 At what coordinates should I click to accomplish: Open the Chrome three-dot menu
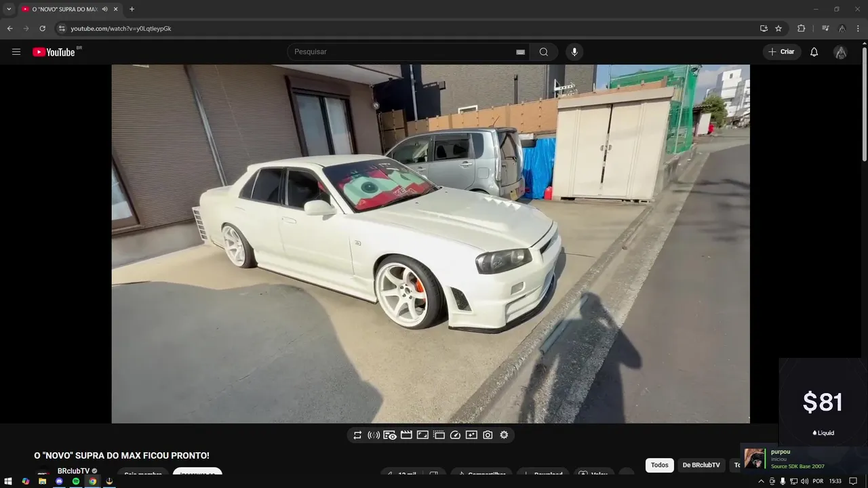click(x=858, y=28)
